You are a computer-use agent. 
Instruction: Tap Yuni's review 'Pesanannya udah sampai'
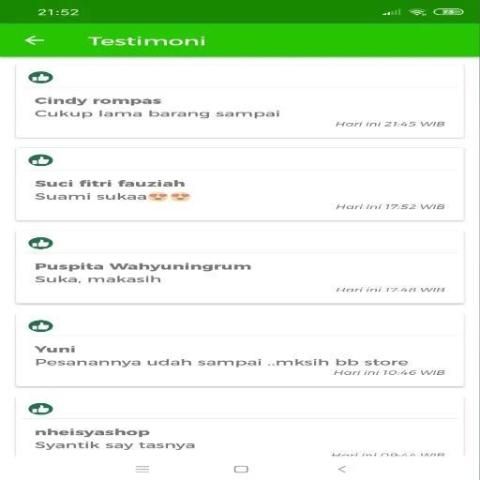click(221, 362)
